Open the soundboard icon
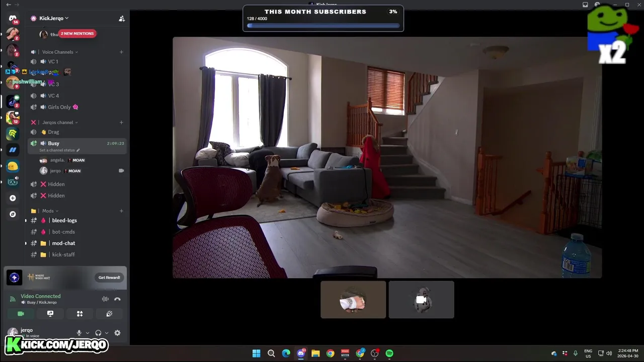This screenshot has height=362, width=644. click(109, 314)
